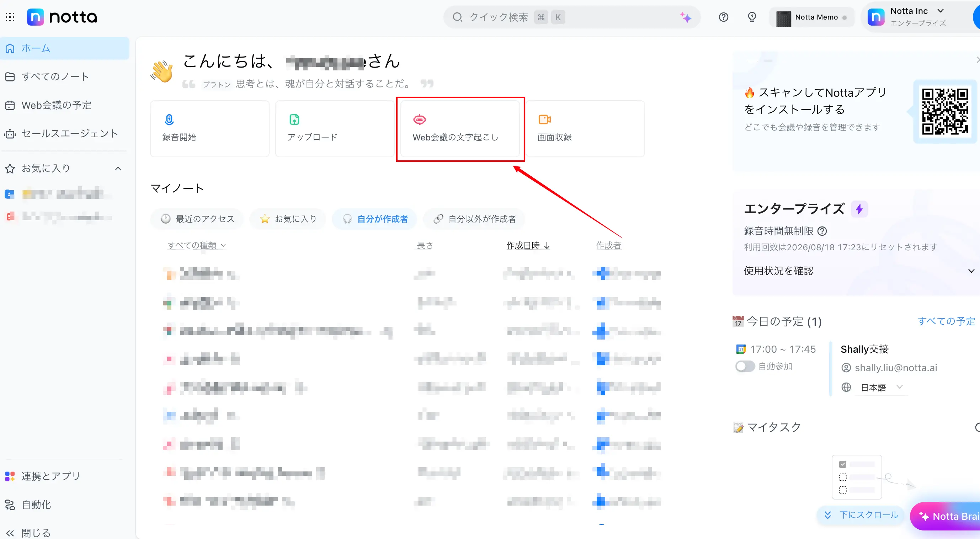Go to ホーム in the sidebar
Image resolution: width=980 pixels, height=539 pixels.
point(65,48)
